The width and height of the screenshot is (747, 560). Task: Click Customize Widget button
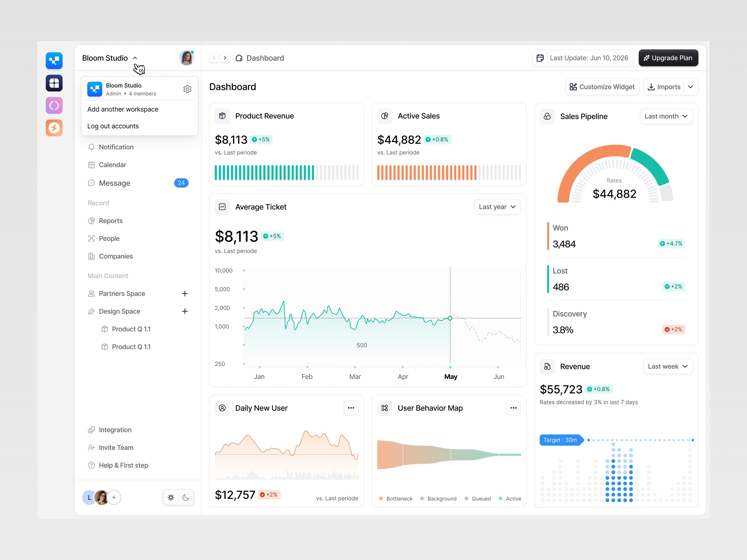pyautogui.click(x=602, y=87)
